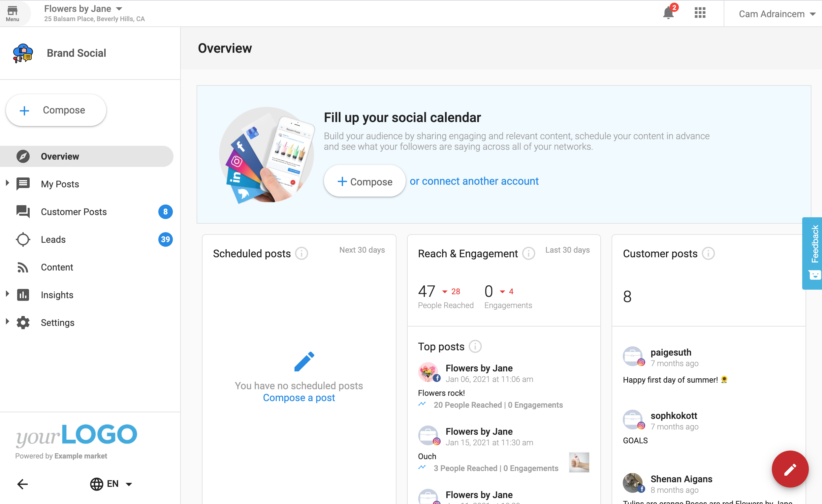Expand the Insights submenu arrow
The image size is (822, 504).
coord(7,294)
